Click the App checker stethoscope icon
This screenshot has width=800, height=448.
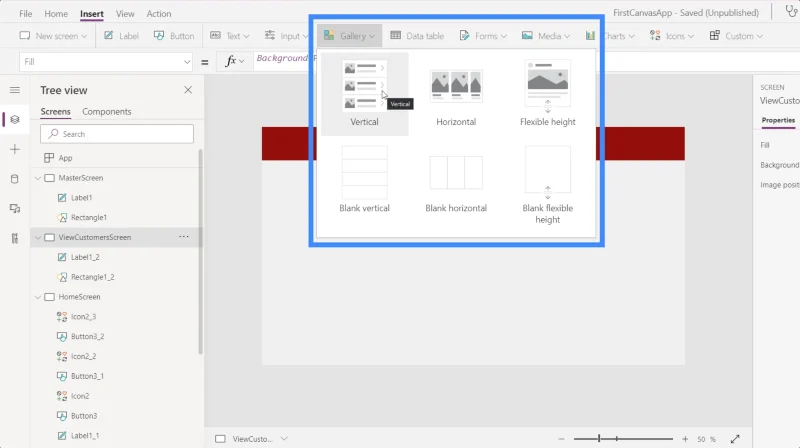pyautogui.click(x=791, y=11)
